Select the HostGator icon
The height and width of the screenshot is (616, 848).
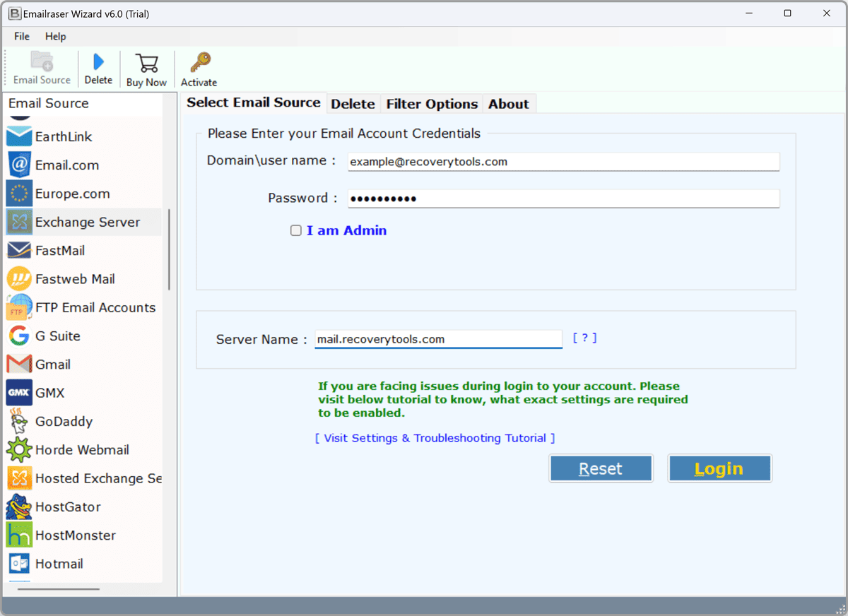[19, 507]
